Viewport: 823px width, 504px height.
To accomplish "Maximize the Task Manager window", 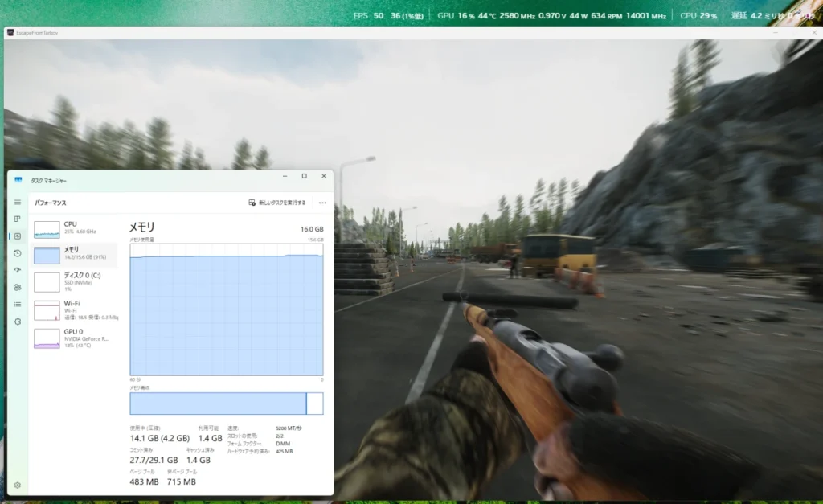I will pyautogui.click(x=304, y=176).
